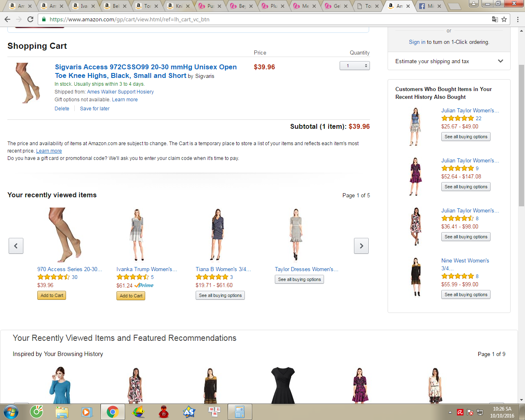The image size is (525, 420).
Task: Click the address bar URL field
Action: [x=246, y=19]
